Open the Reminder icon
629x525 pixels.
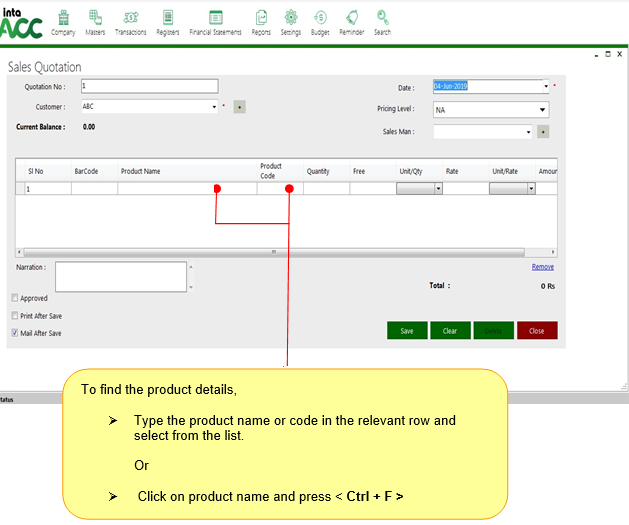click(x=351, y=18)
